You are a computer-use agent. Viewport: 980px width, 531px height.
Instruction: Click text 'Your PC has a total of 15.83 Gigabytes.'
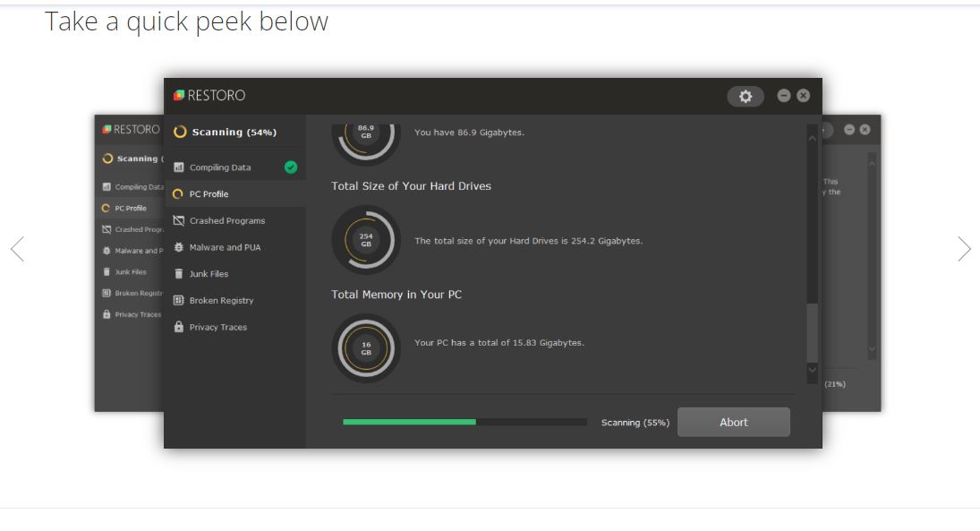point(499,343)
